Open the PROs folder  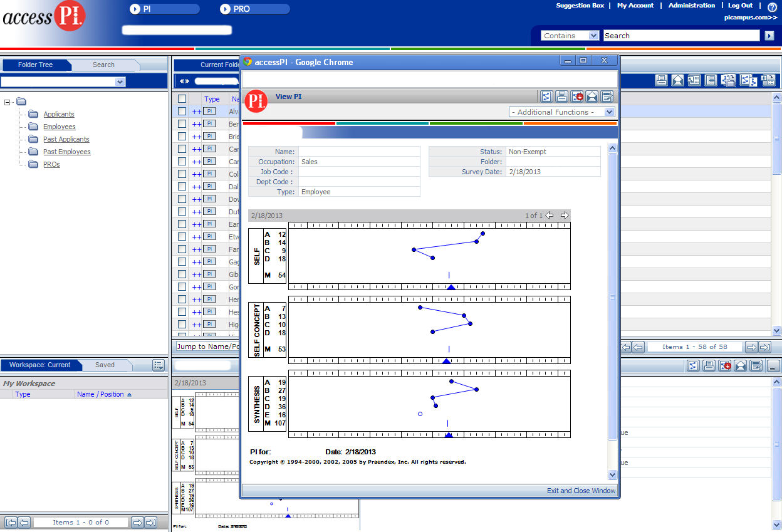click(51, 164)
